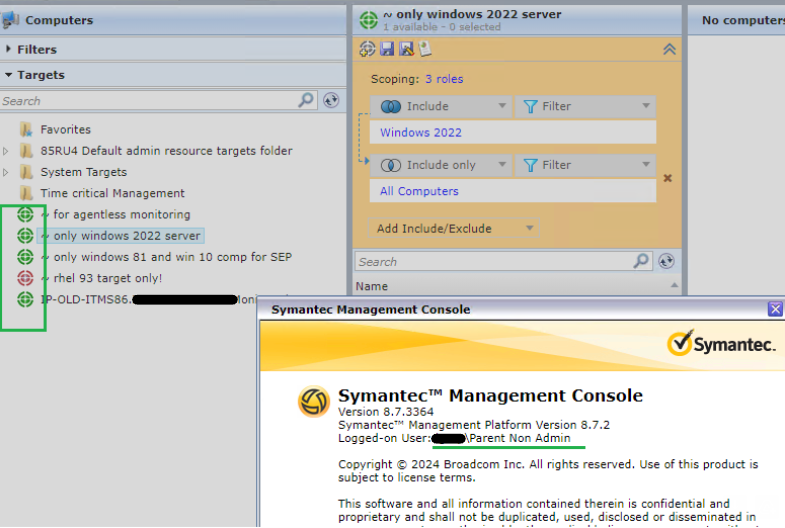Expand the System Targets folder node
The image size is (785, 528).
pyautogui.click(x=6, y=172)
